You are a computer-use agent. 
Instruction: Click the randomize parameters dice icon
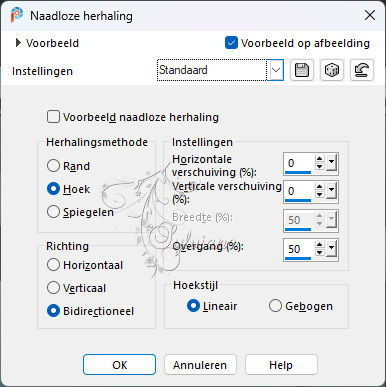click(332, 70)
